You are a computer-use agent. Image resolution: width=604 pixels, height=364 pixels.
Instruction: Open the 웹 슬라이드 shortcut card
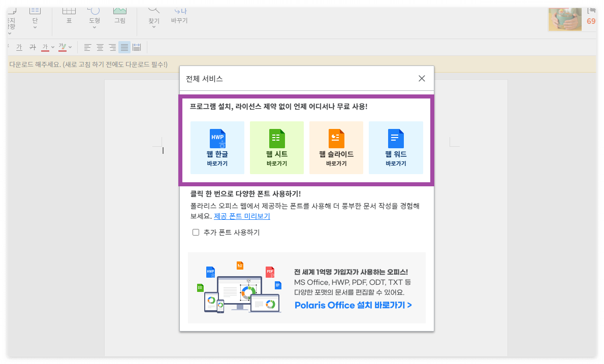pyautogui.click(x=336, y=148)
